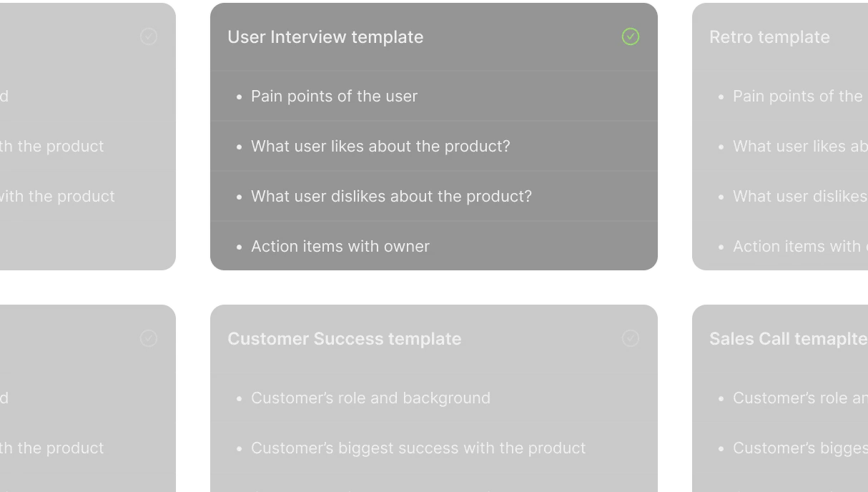
Task: Select the "What user likes" row in Retro template
Action: click(799, 147)
